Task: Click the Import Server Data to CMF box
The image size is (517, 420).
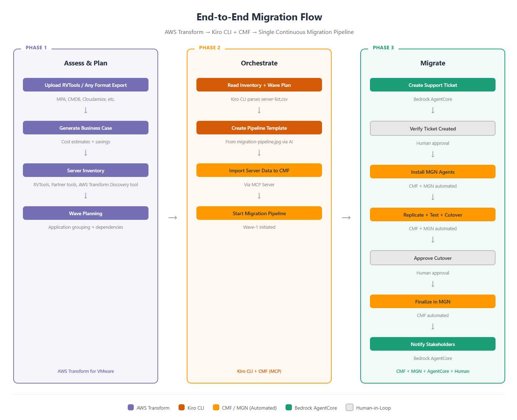Action: (x=259, y=170)
